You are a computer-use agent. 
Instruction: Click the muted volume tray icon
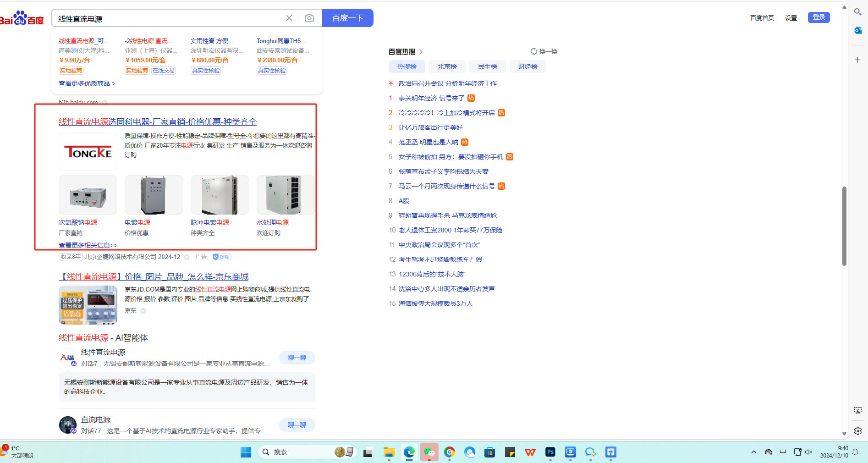coord(808,452)
